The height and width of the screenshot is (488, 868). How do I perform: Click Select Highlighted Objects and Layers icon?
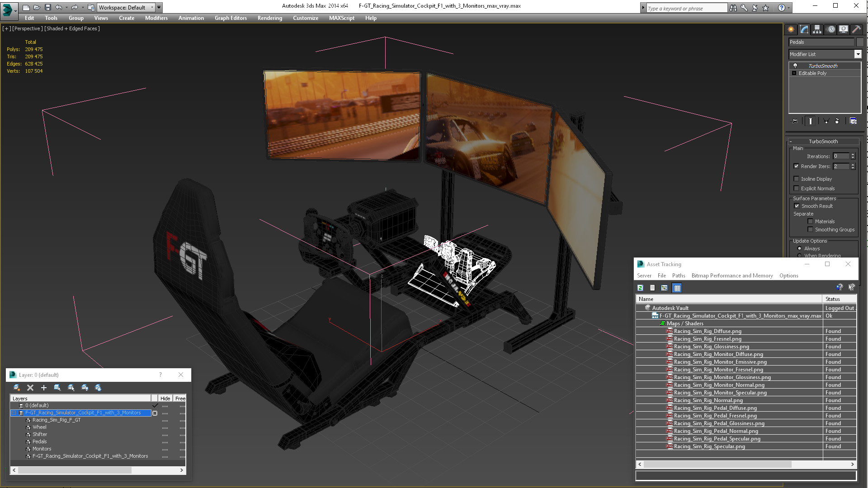pyautogui.click(x=57, y=388)
